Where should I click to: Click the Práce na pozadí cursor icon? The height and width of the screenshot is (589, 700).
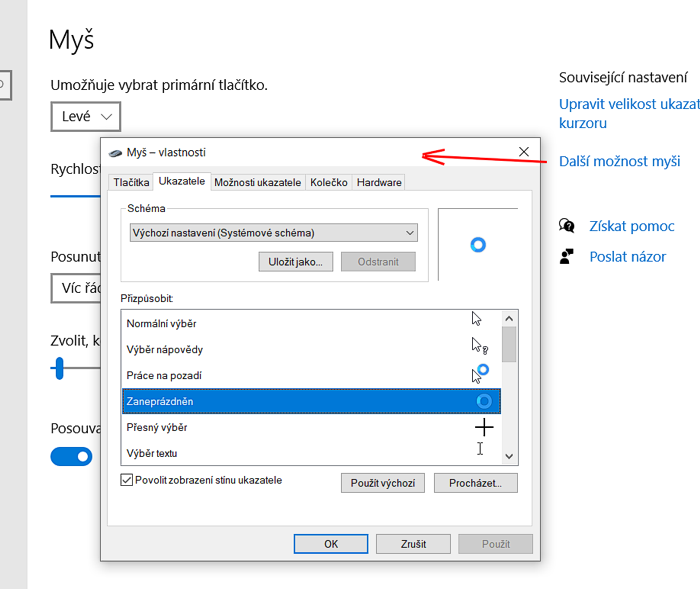click(480, 374)
